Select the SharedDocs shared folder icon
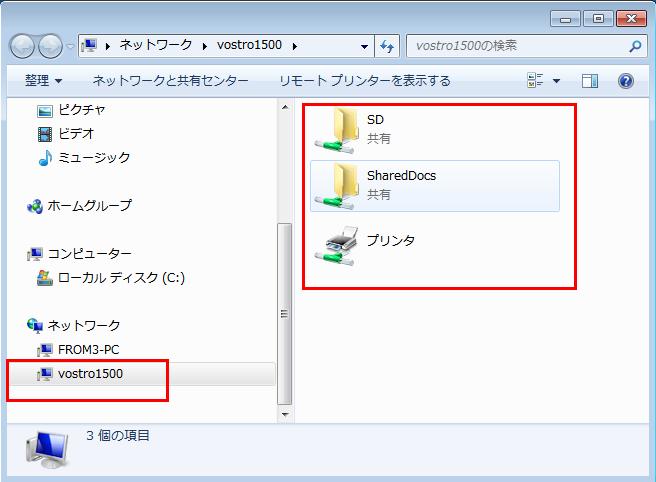This screenshot has height=482, width=656. [x=337, y=186]
